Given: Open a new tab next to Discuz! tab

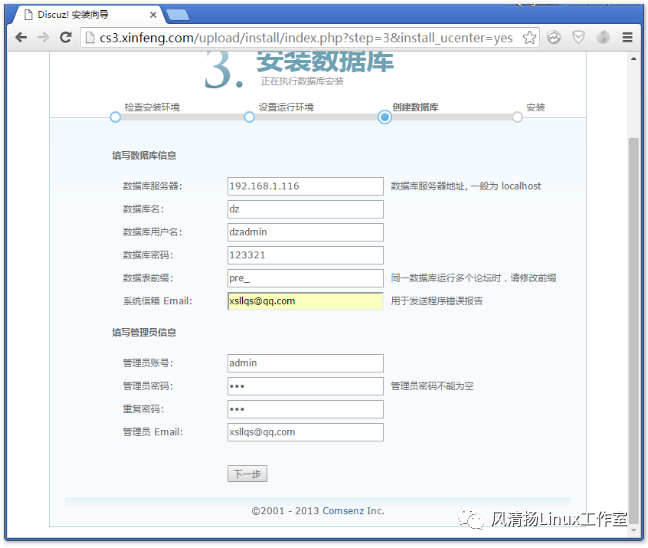Looking at the screenshot, I should pos(177,15).
